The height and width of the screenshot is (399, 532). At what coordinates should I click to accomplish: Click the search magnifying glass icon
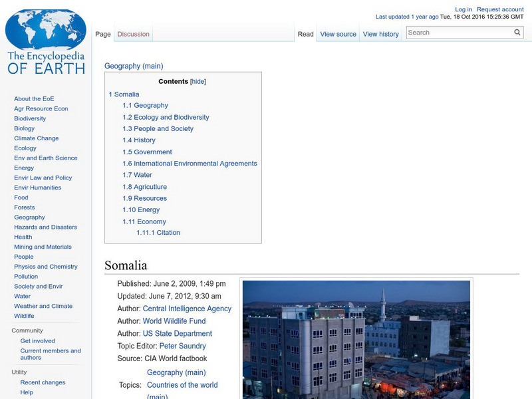517,32
